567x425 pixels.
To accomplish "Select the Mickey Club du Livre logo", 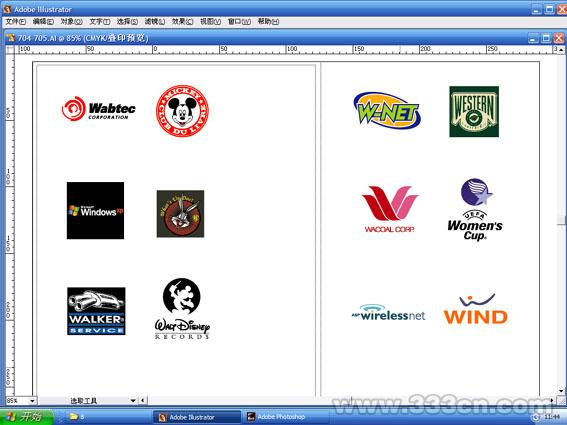I will 182,111.
